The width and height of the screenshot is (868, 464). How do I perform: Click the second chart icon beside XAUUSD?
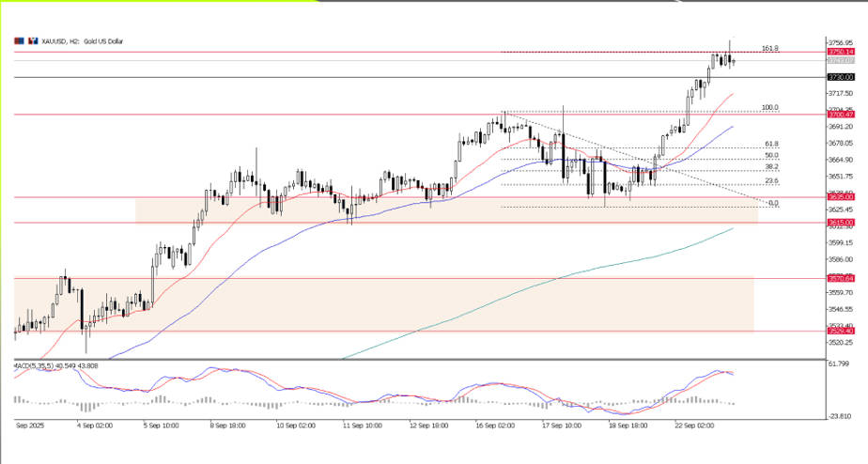click(32, 41)
